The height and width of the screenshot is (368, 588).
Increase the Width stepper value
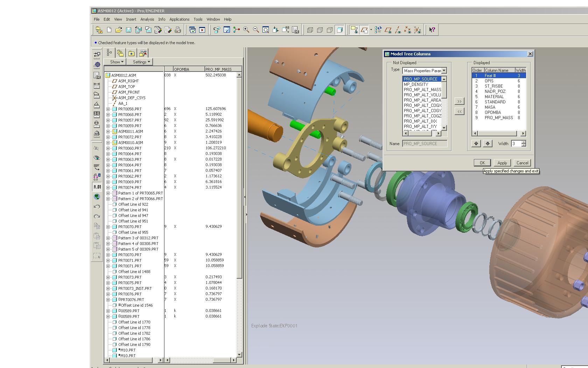point(524,142)
